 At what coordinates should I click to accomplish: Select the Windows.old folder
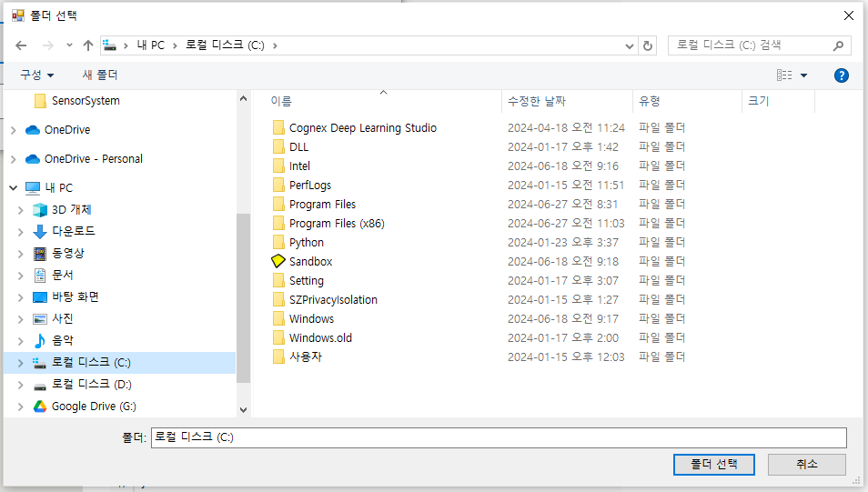pyautogui.click(x=320, y=338)
